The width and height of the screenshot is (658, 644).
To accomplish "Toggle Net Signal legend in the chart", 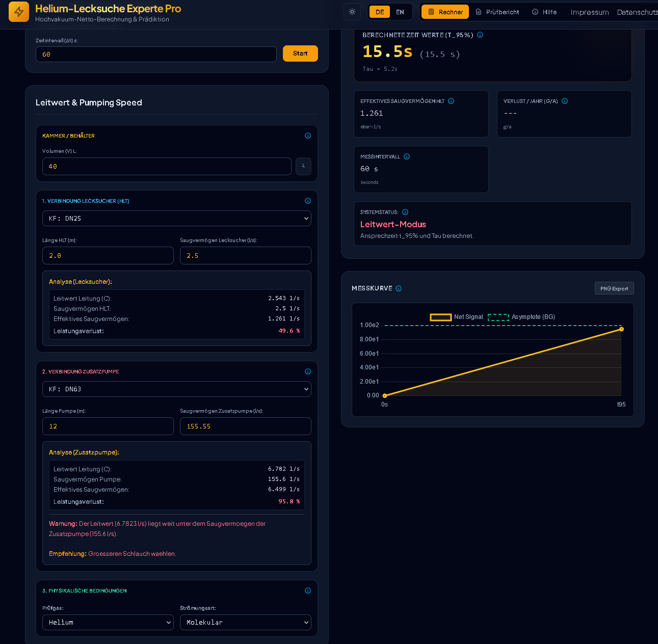I will coord(456,317).
